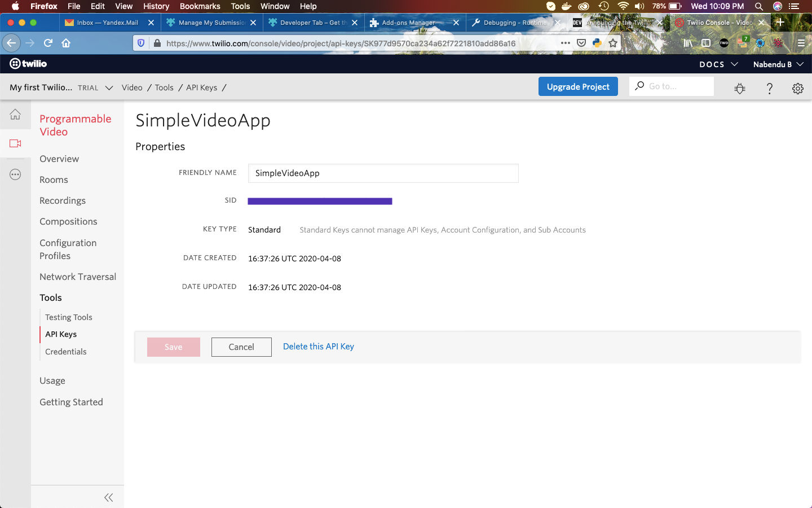Save page to Pocket icon
Image resolution: width=812 pixels, height=508 pixels.
pyautogui.click(x=581, y=43)
